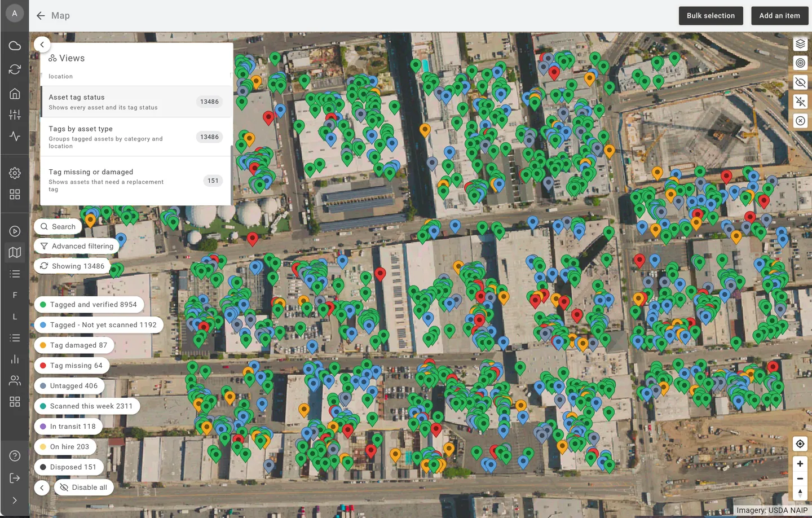Toggle Scanned this week 2311 filter

87,406
